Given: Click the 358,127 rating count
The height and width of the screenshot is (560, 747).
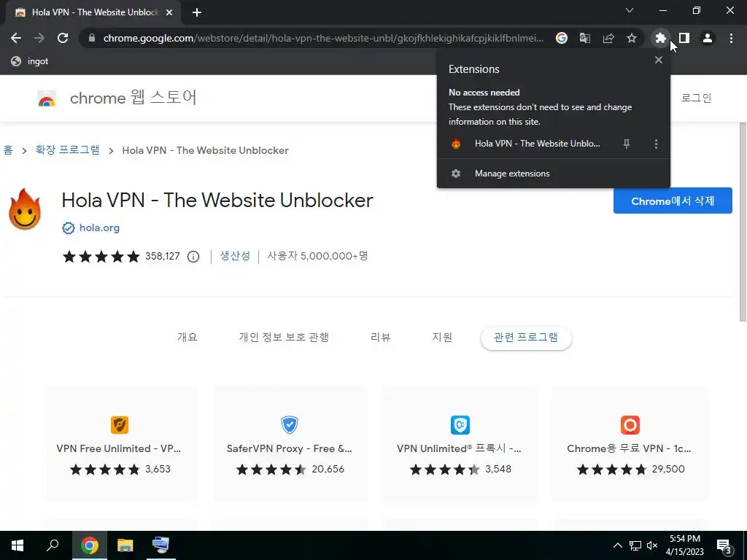Looking at the screenshot, I should tap(163, 256).
